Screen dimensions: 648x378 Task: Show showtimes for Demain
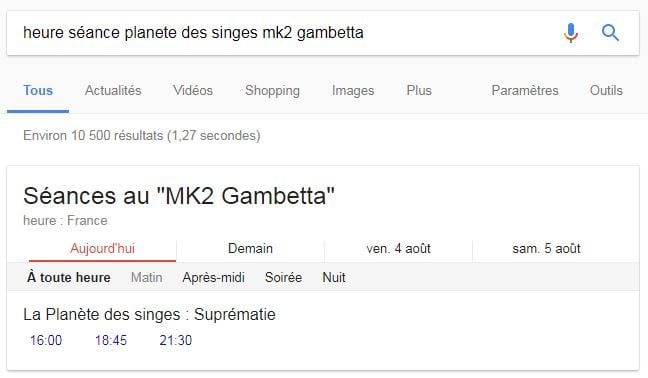(250, 249)
